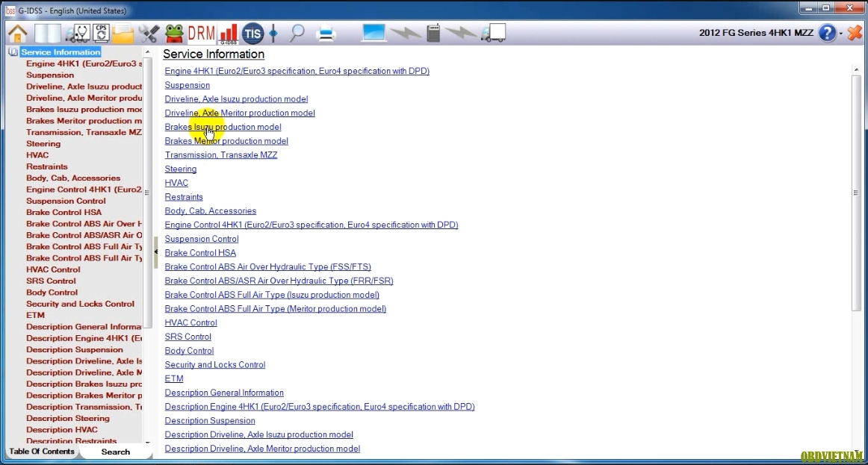
Task: Open Brake Control ABS/ASR Air Over Hydraulic link
Action: click(279, 281)
